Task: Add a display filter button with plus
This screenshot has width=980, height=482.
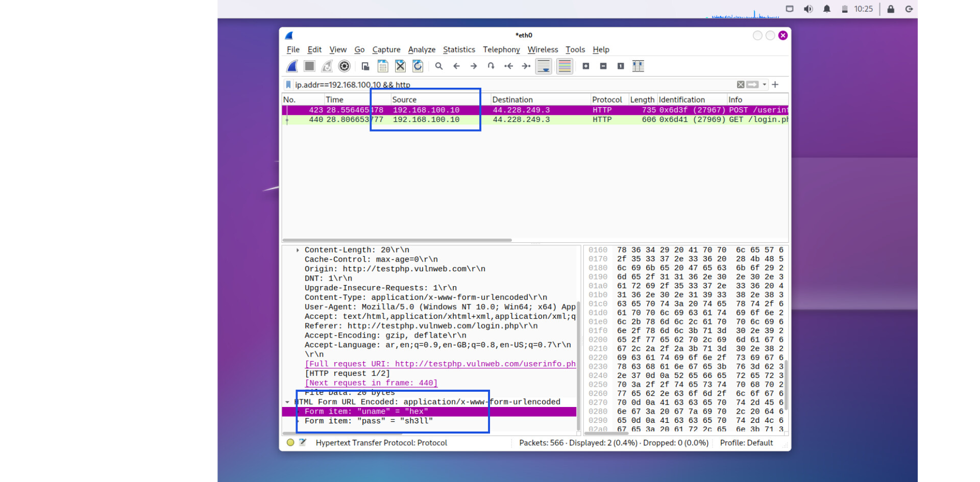Action: (x=775, y=85)
